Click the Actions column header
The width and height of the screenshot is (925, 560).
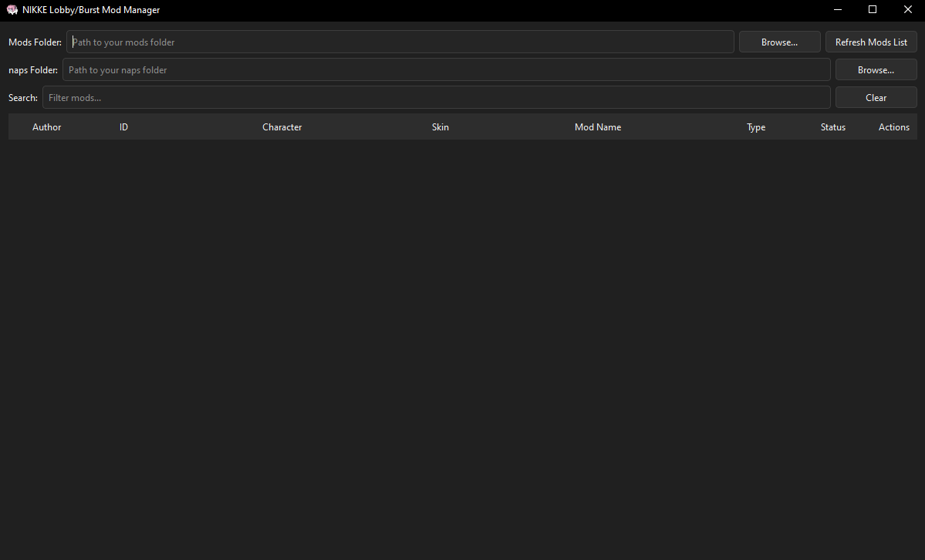click(893, 127)
